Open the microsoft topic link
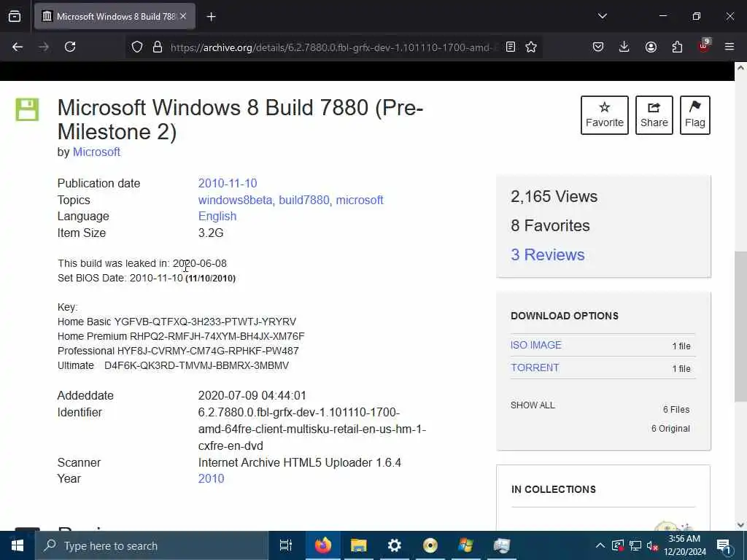Image resolution: width=747 pixels, height=560 pixels. [x=360, y=200]
